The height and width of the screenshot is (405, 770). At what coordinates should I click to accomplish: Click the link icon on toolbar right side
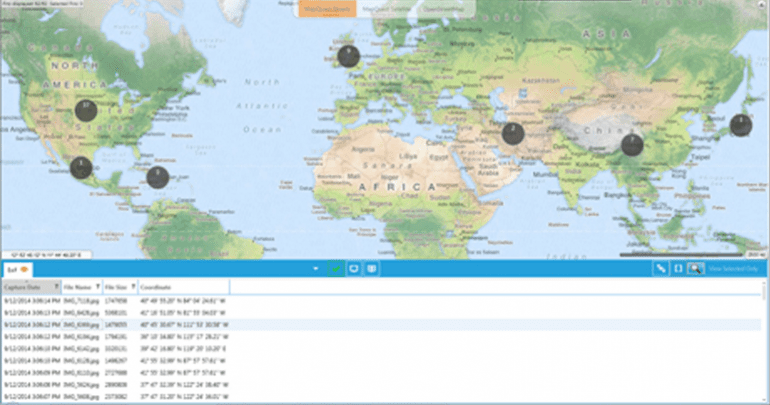coord(661,269)
